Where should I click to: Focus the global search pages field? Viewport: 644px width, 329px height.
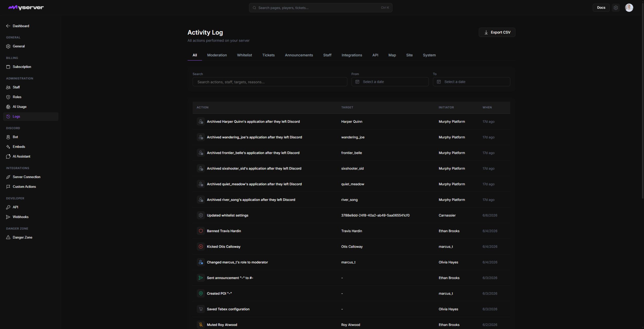pos(320,8)
